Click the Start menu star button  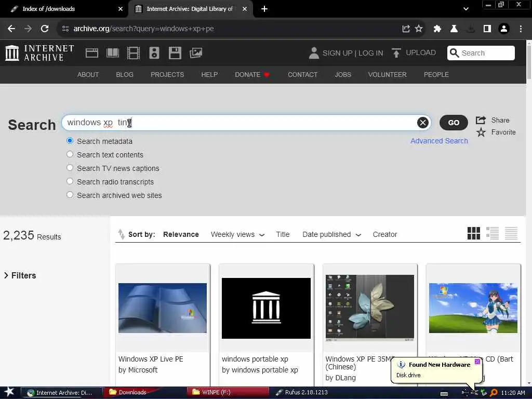(x=9, y=392)
